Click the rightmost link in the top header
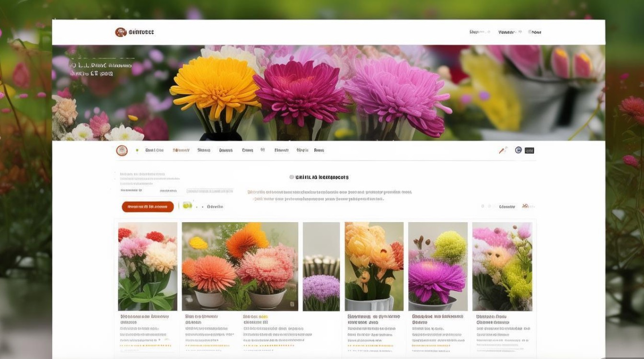 (535, 32)
